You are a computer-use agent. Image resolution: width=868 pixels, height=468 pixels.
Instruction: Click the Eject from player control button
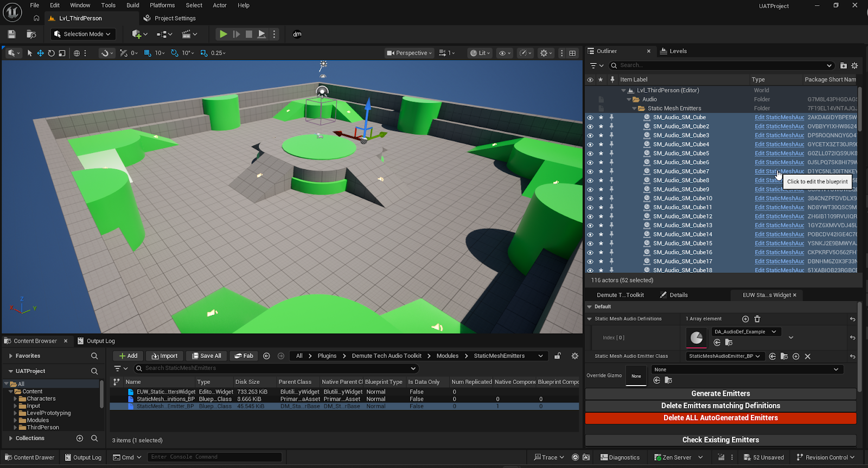[x=261, y=34]
